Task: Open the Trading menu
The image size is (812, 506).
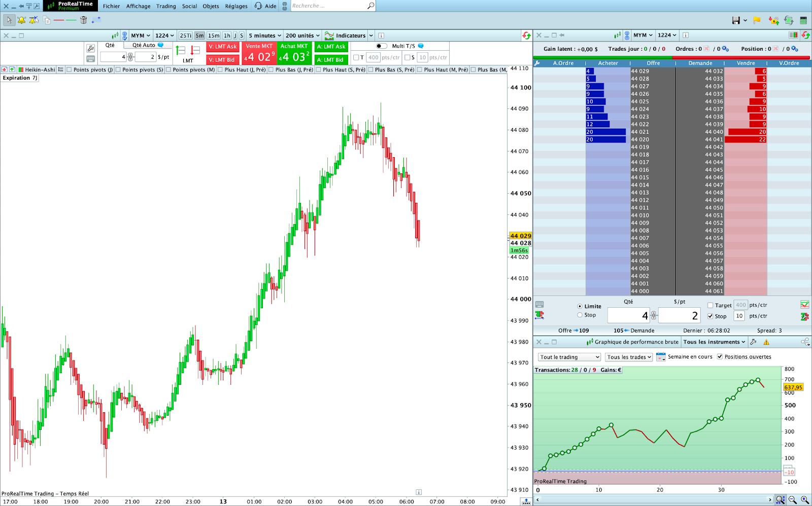Action: [166, 6]
